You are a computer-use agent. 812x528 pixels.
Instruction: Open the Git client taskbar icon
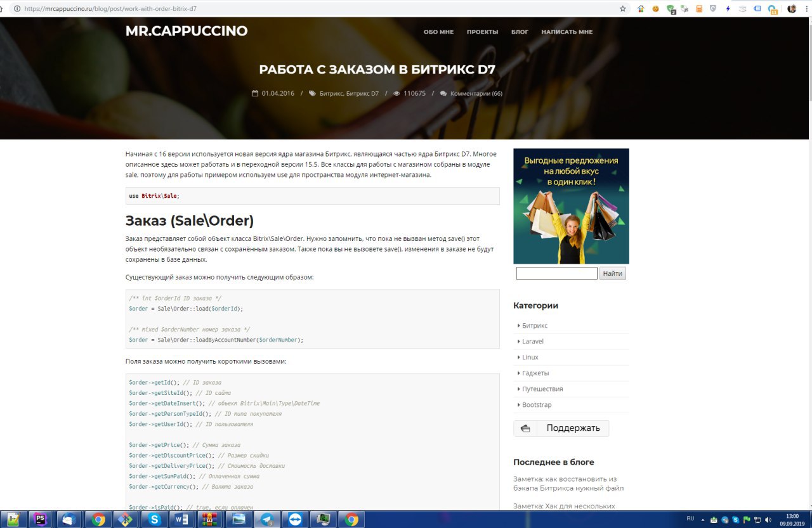126,520
